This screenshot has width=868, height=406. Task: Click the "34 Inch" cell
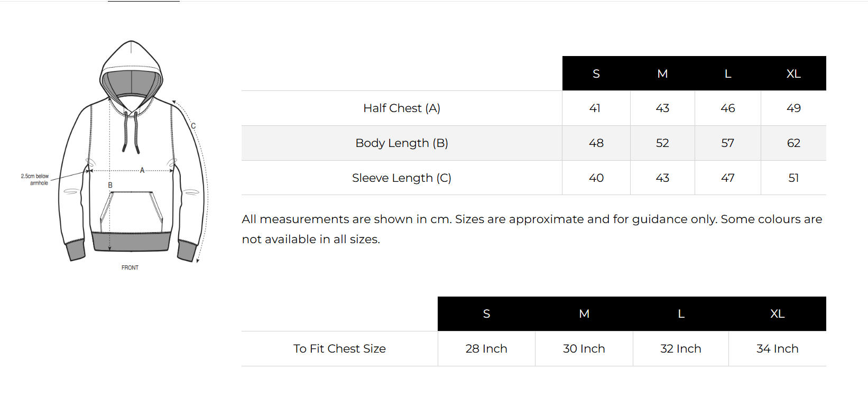pyautogui.click(x=778, y=349)
